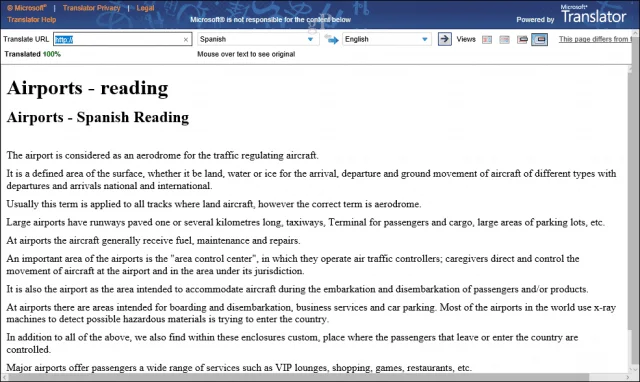Click the horizontal scrollbar at the bottom
The image size is (640, 382).
pos(316,377)
